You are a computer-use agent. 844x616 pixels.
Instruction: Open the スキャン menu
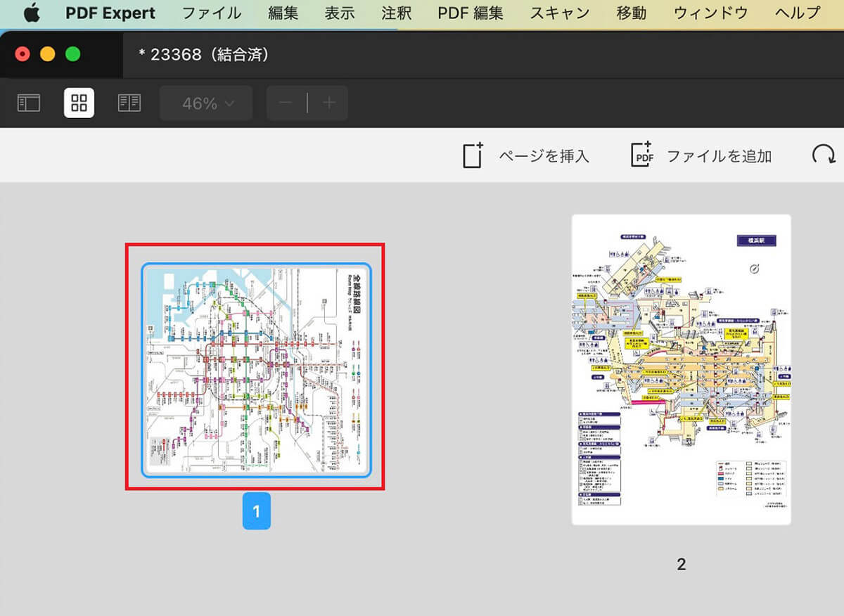560,13
